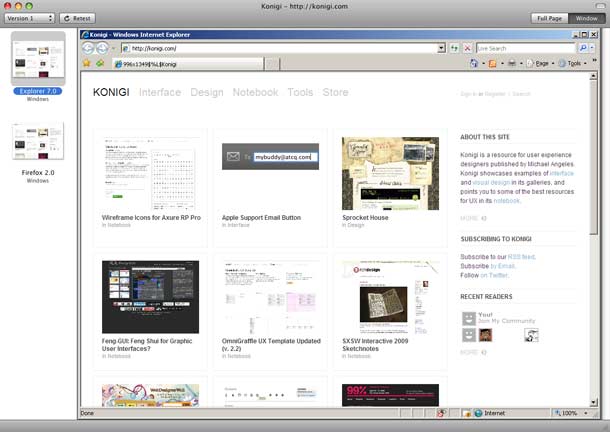Click the scrollbar up arrow
This screenshot has width=610, height=432.
(x=593, y=76)
